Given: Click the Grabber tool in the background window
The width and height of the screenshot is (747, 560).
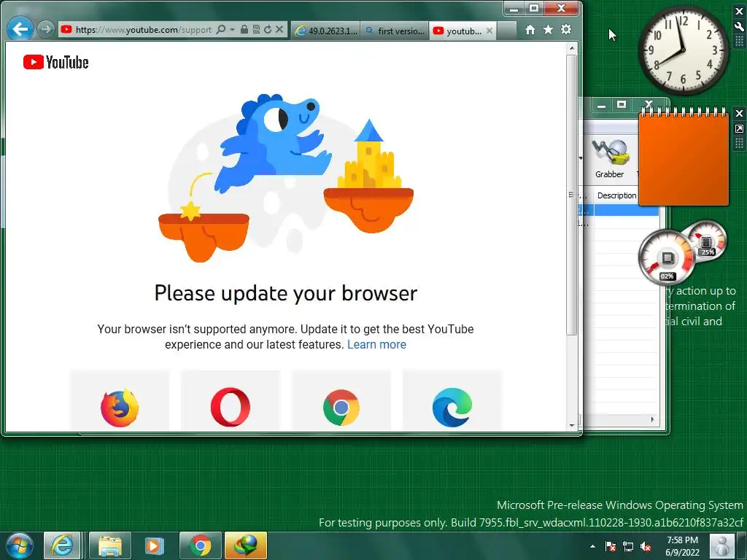Looking at the screenshot, I should pos(609,159).
